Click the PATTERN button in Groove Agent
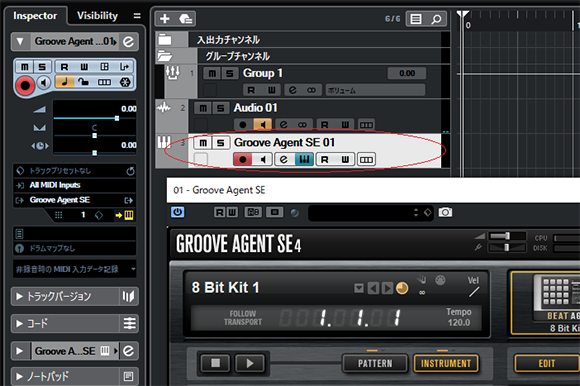Image resolution: width=580 pixels, height=386 pixels. [x=375, y=363]
